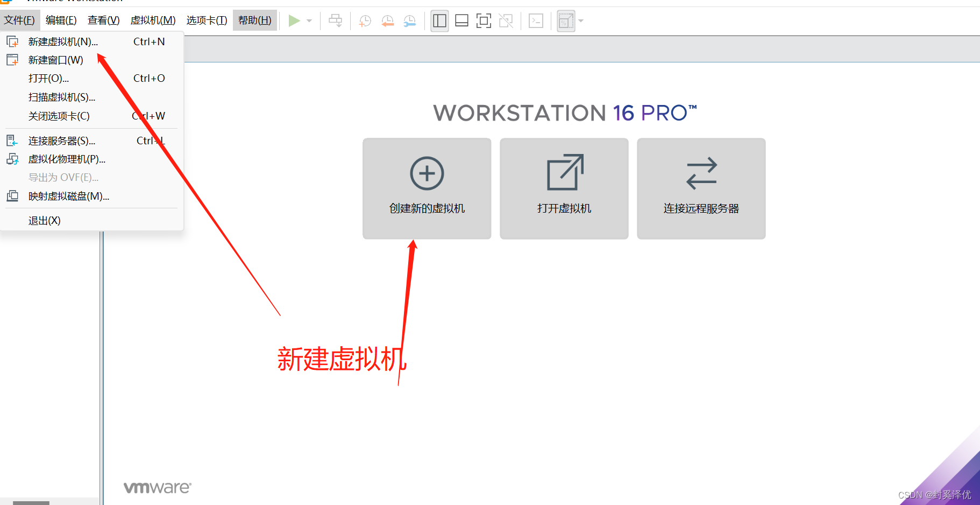This screenshot has width=980, height=505.
Task: Select 新建窗口(W) menu entry
Action: pos(92,60)
